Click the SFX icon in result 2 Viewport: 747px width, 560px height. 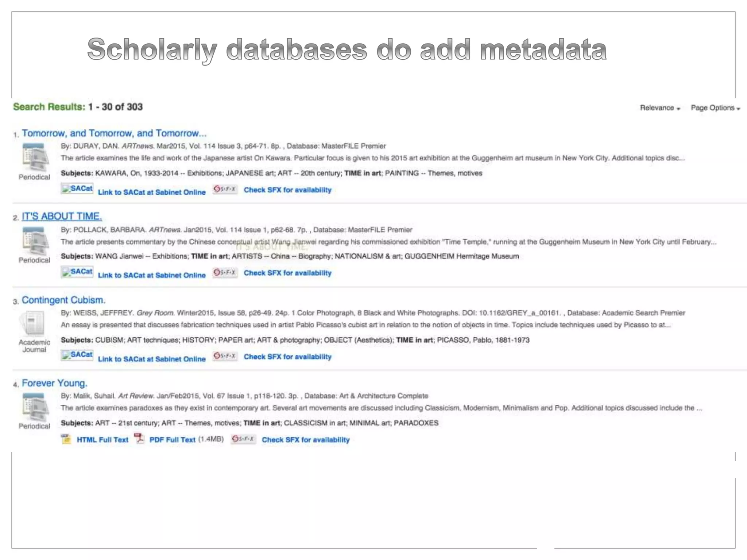point(225,272)
